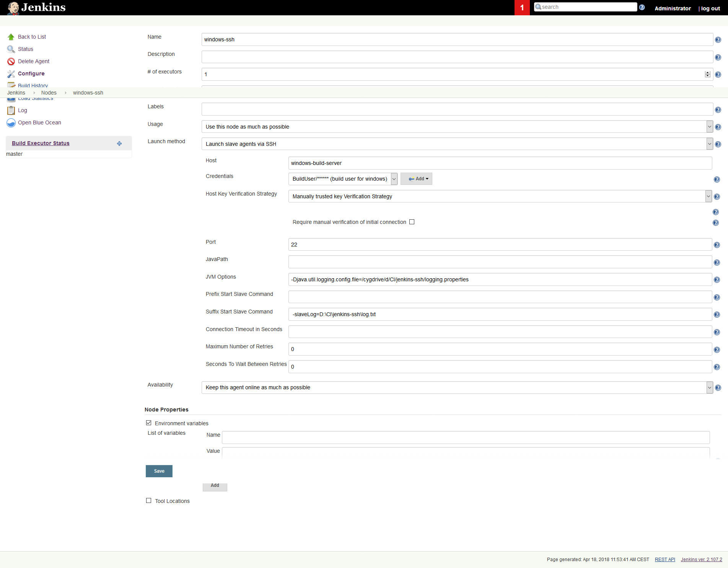Click the Save button
Screen dimensions: 728x568
pos(159,471)
